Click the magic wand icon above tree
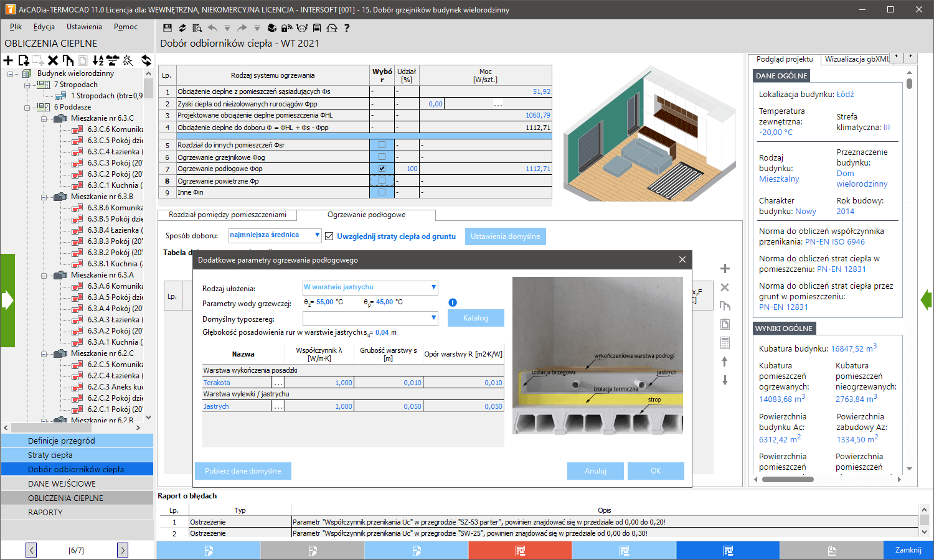The width and height of the screenshot is (934, 560). 128,60
